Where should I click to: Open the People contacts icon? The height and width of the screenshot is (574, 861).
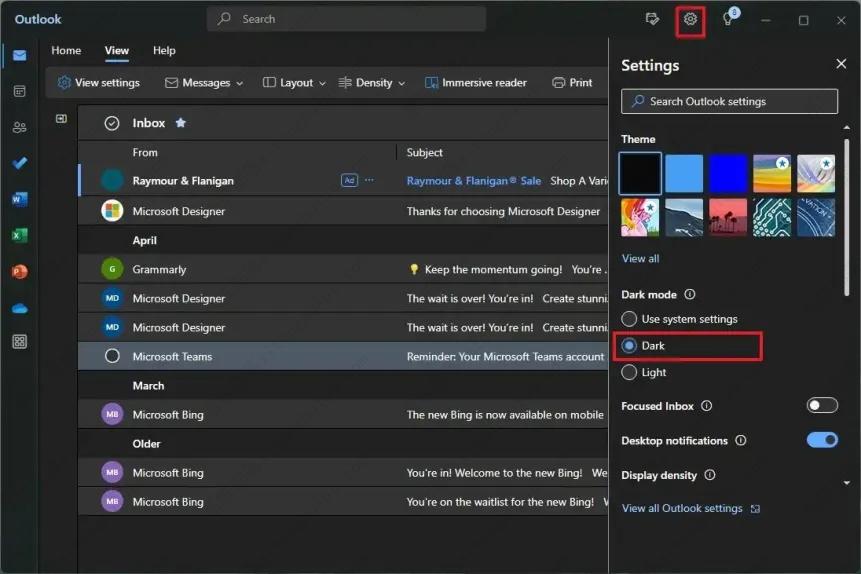(x=20, y=127)
